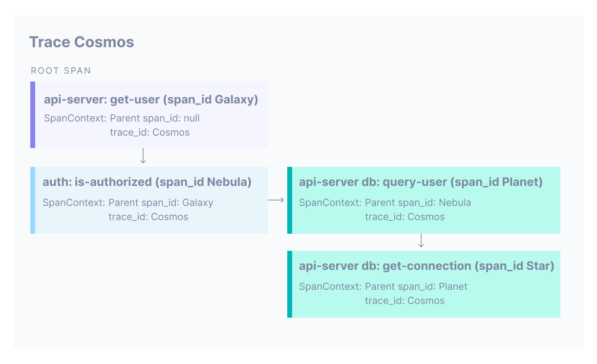The image size is (597, 364).
Task: Click the down arrow below the get-user span
Action: click(143, 156)
